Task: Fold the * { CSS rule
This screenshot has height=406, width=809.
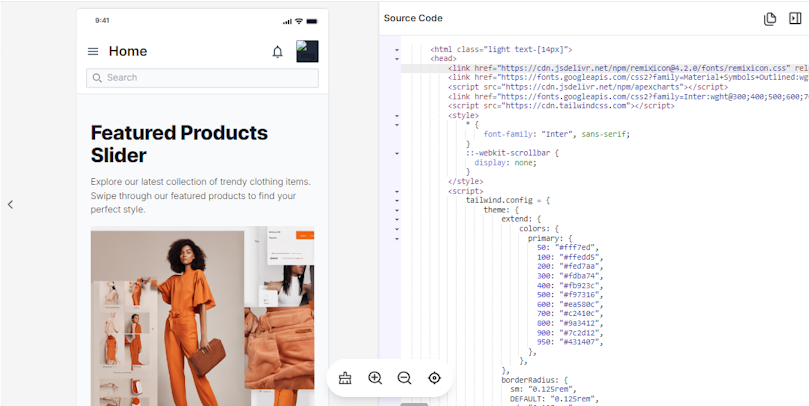Action: point(397,125)
